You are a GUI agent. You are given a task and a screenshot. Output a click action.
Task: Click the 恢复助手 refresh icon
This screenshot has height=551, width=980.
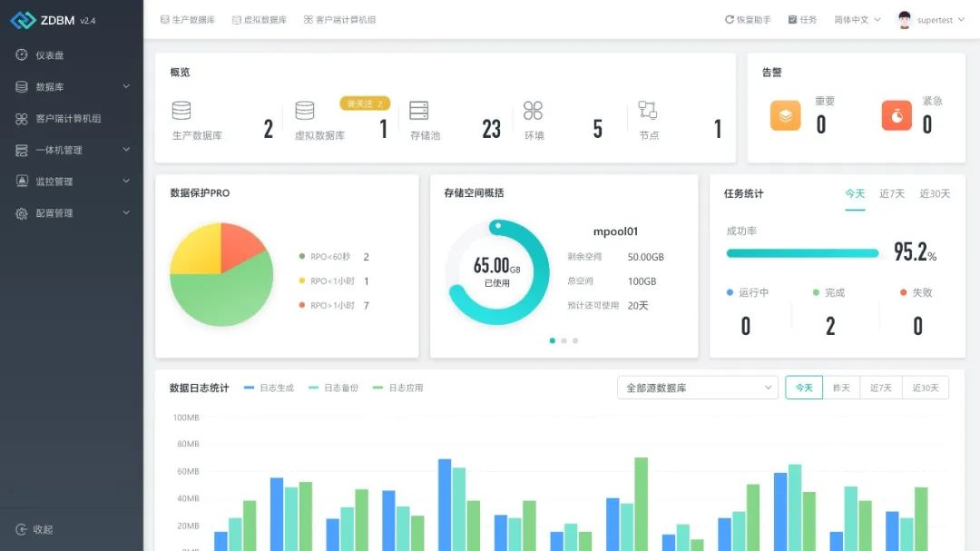point(729,19)
